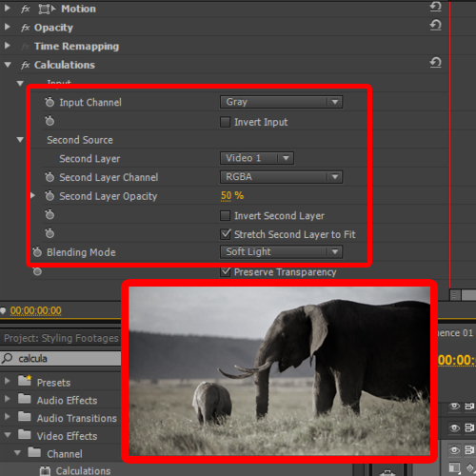Open the Blending Mode Soft Light dropdown
The height and width of the screenshot is (476, 476).
pos(281,252)
